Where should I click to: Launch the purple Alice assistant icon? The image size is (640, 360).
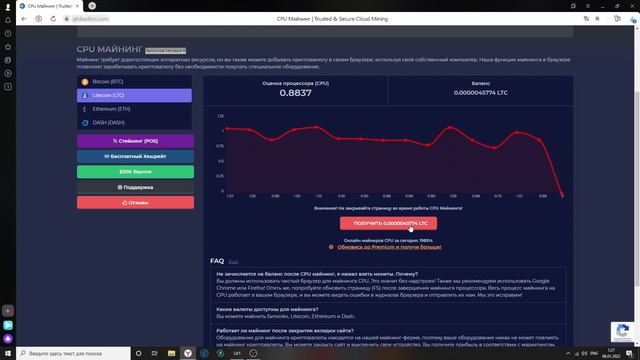click(8, 338)
